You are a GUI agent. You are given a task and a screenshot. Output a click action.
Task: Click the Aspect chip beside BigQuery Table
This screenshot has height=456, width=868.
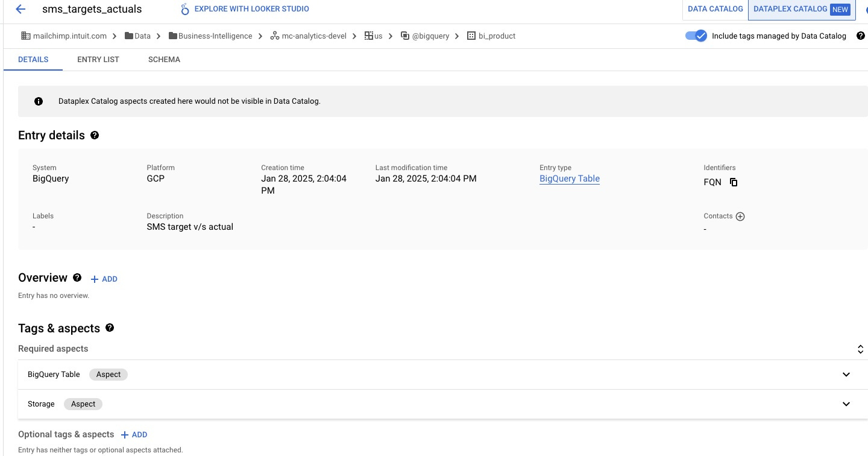pos(108,375)
